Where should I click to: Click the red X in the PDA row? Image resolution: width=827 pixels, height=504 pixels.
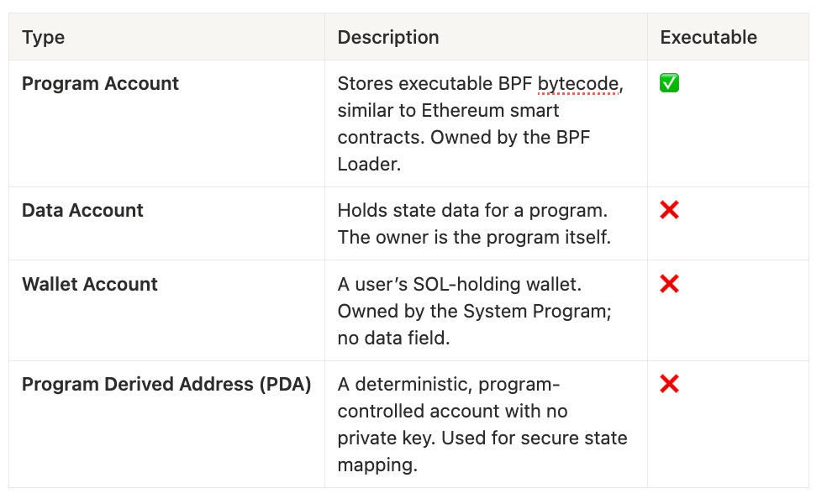click(669, 384)
